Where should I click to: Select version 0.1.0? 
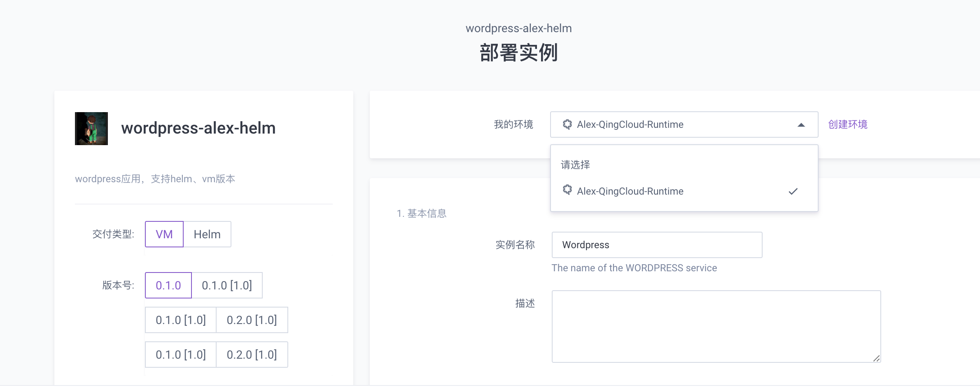(x=168, y=285)
